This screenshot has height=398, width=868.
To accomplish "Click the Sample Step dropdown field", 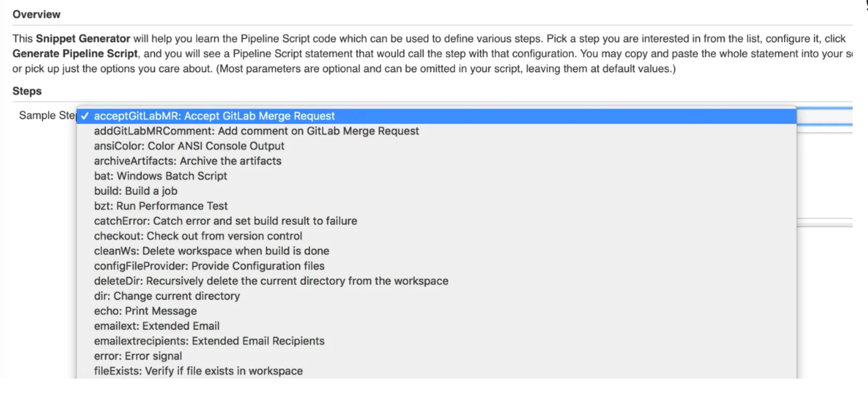I will coord(824,116).
